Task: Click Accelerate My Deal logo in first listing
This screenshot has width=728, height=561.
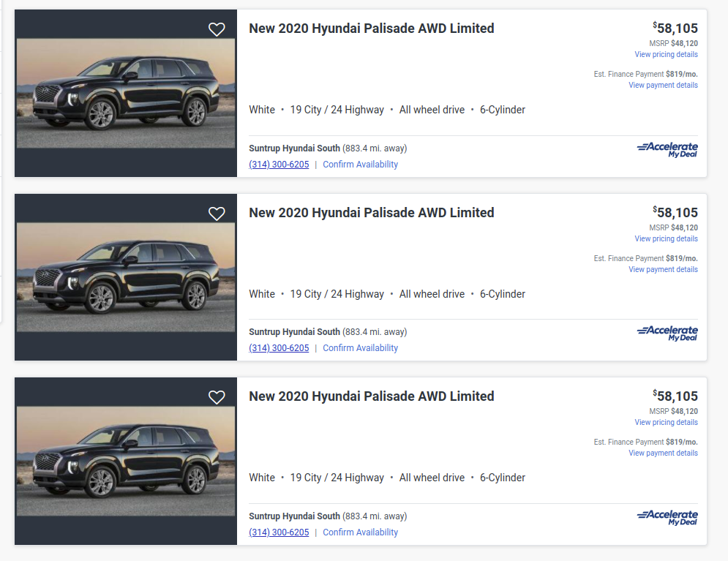Action: [667, 150]
